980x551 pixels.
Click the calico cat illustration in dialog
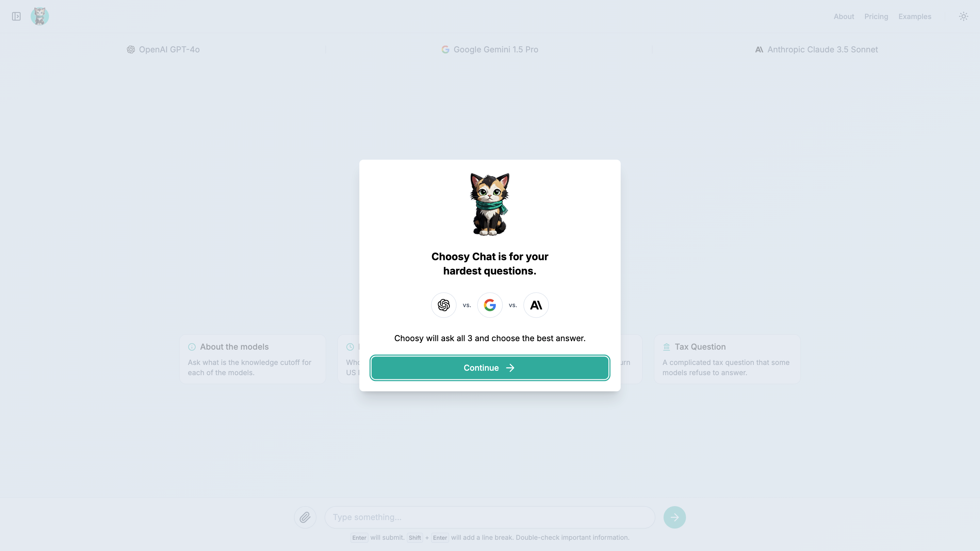(490, 204)
